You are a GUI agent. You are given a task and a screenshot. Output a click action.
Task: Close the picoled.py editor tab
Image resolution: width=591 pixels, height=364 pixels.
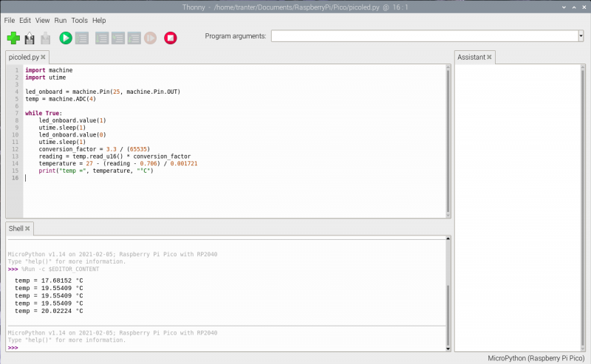tap(43, 57)
